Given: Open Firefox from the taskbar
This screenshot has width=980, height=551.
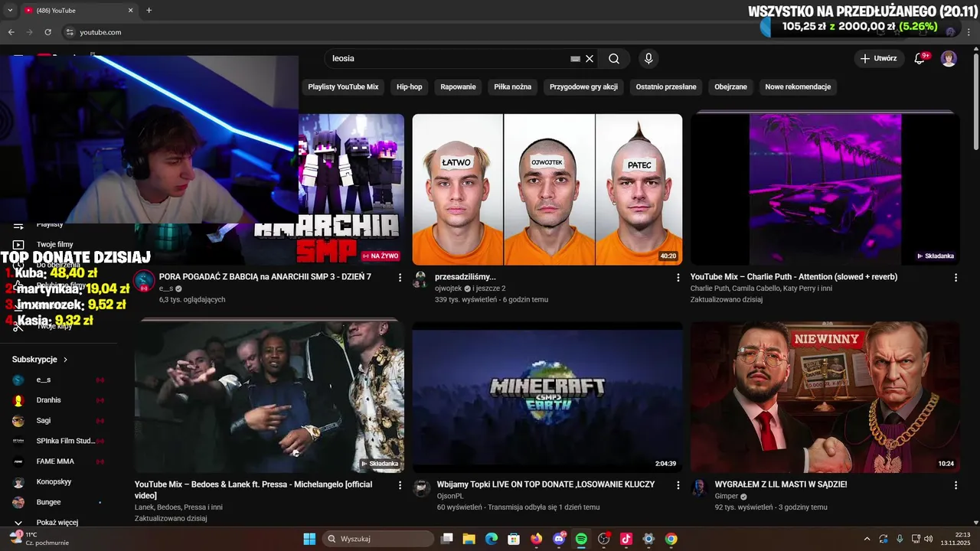Looking at the screenshot, I should click(x=536, y=539).
